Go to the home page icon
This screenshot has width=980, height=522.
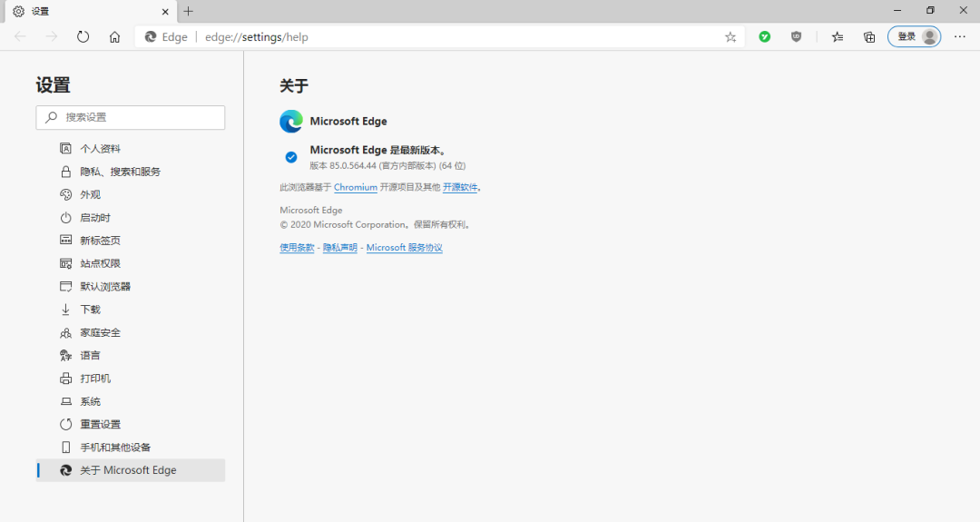tap(114, 37)
